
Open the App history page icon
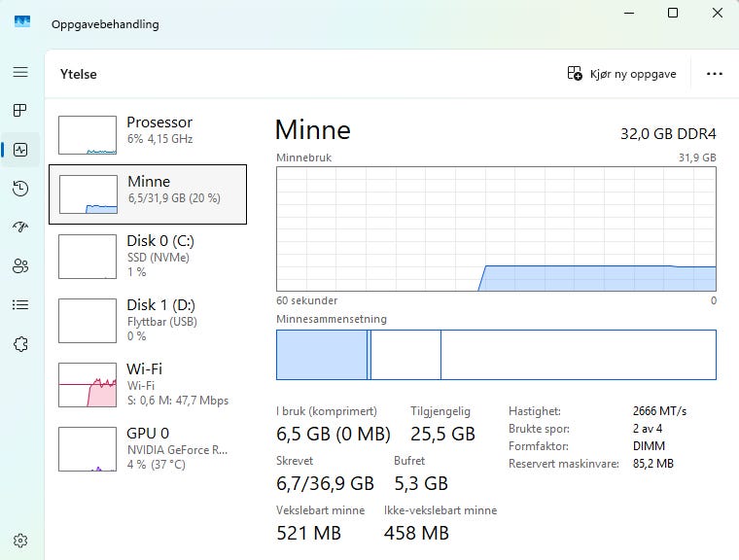[x=20, y=189]
